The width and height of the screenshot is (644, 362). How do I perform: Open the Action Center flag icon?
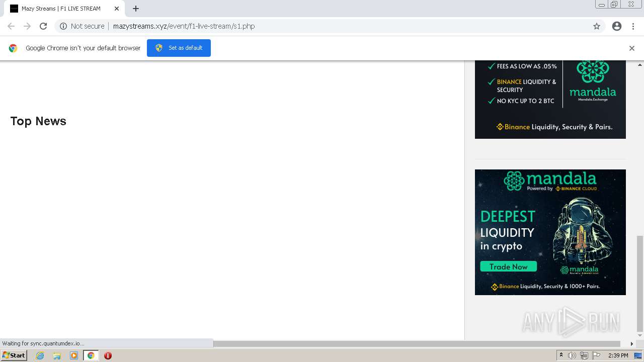pyautogui.click(x=596, y=355)
